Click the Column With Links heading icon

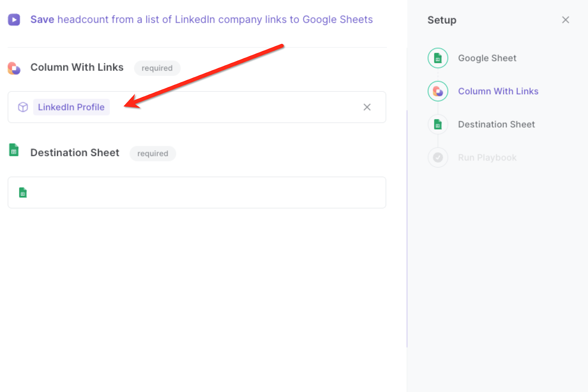coord(14,68)
